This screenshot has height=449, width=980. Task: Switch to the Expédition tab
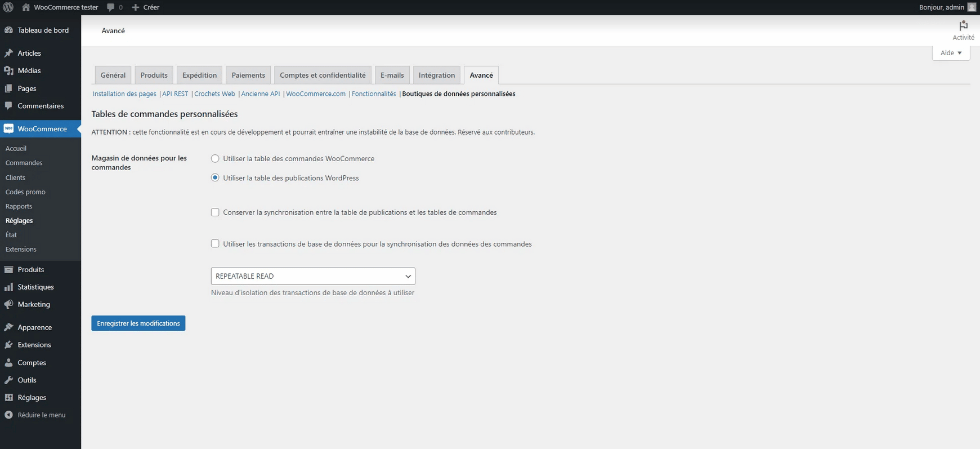click(199, 75)
